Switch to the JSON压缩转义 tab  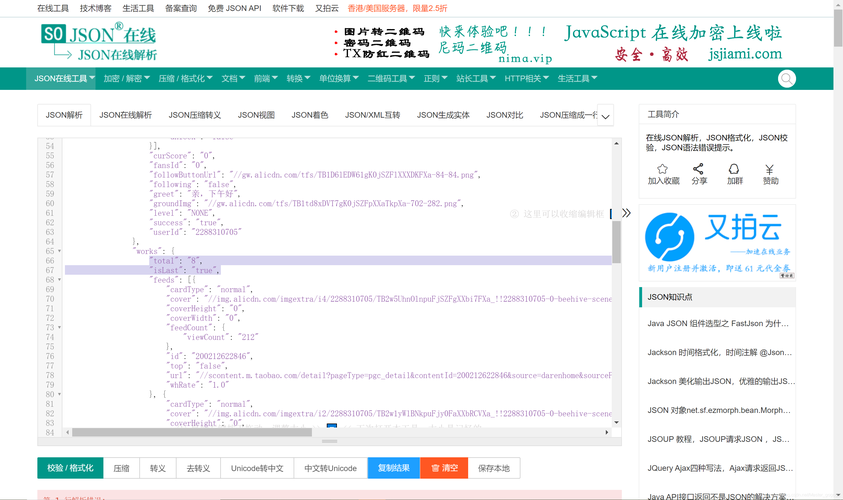click(195, 115)
